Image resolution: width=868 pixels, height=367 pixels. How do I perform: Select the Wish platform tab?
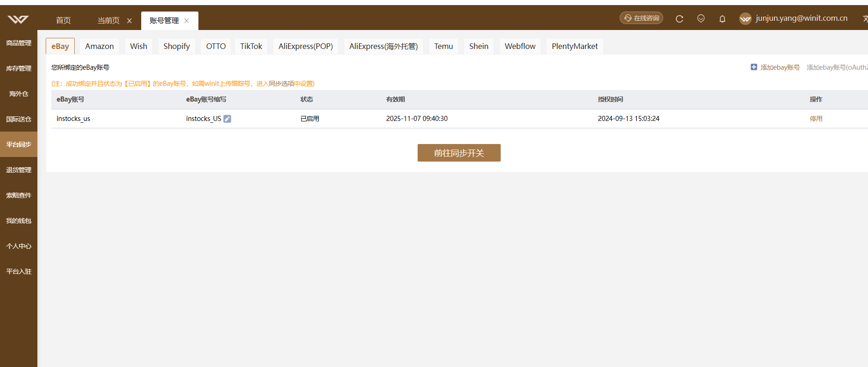coord(138,46)
